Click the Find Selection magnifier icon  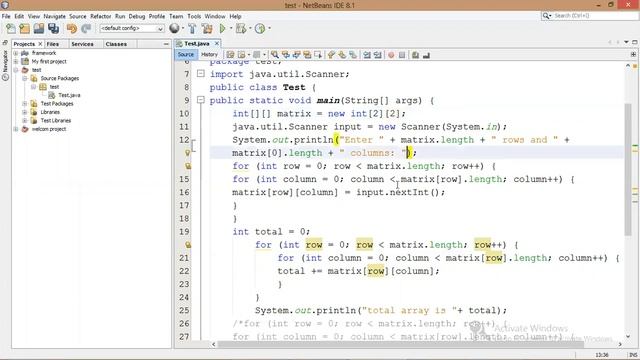[x=275, y=55]
